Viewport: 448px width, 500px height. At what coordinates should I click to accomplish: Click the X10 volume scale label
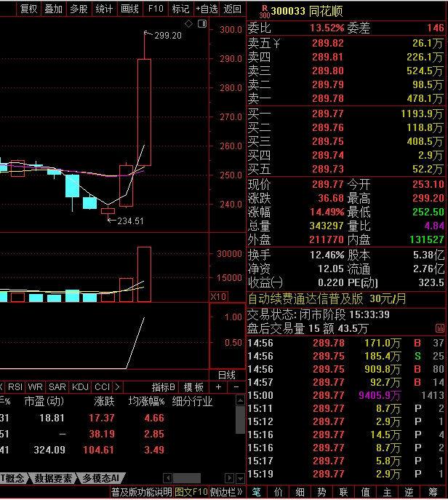pyautogui.click(x=218, y=297)
